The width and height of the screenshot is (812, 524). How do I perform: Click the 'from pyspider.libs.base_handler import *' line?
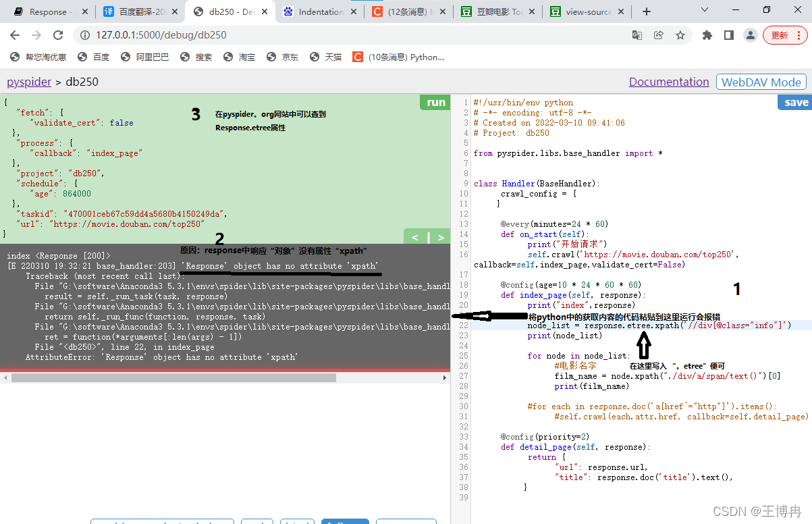(568, 153)
